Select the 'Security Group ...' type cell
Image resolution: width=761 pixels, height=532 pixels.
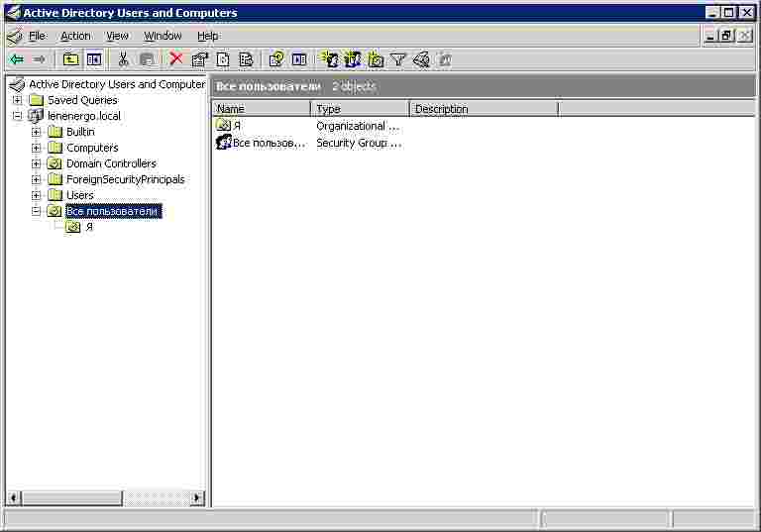click(x=358, y=144)
